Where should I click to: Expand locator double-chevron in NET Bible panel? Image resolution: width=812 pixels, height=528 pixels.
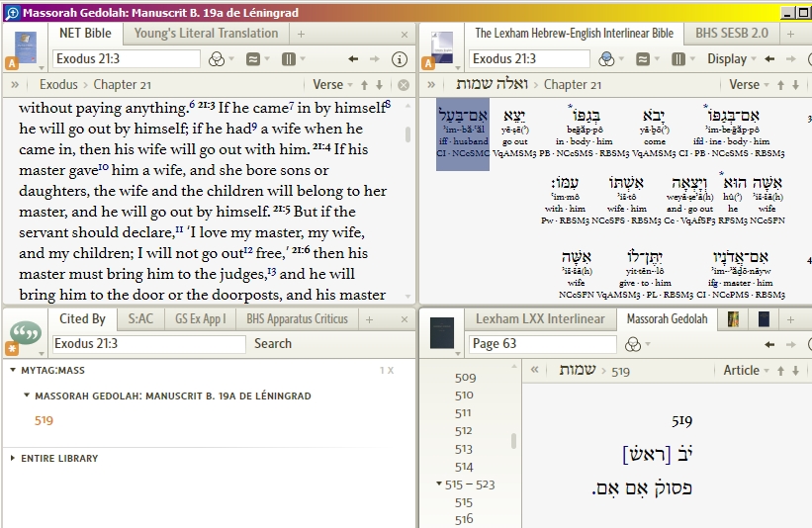(x=15, y=85)
